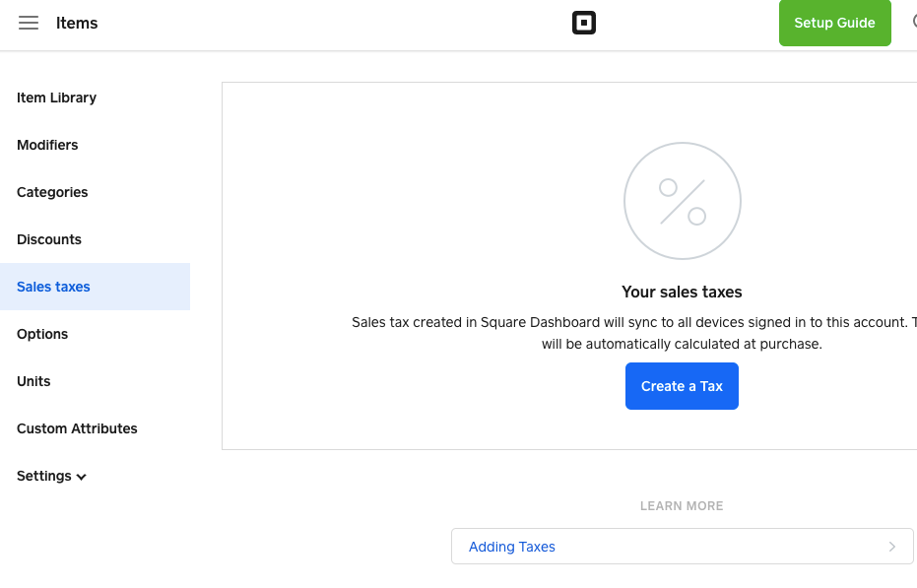Click the Items page title
Image resolution: width=917 pixels, height=588 pixels.
[x=77, y=23]
